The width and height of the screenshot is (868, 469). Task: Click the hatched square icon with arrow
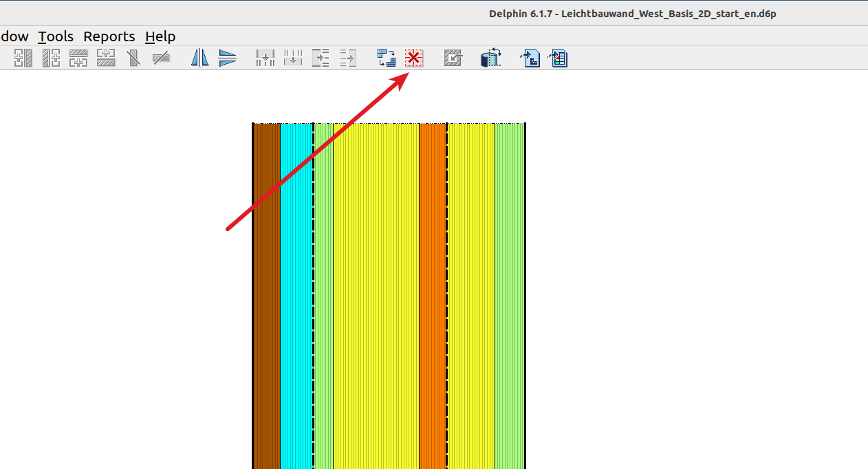coord(453,58)
